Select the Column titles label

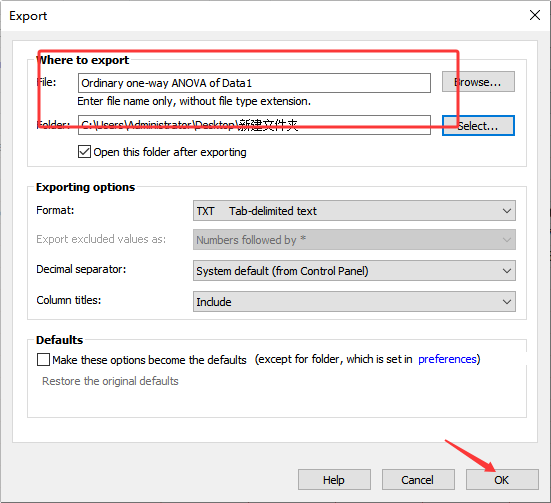pos(69,300)
